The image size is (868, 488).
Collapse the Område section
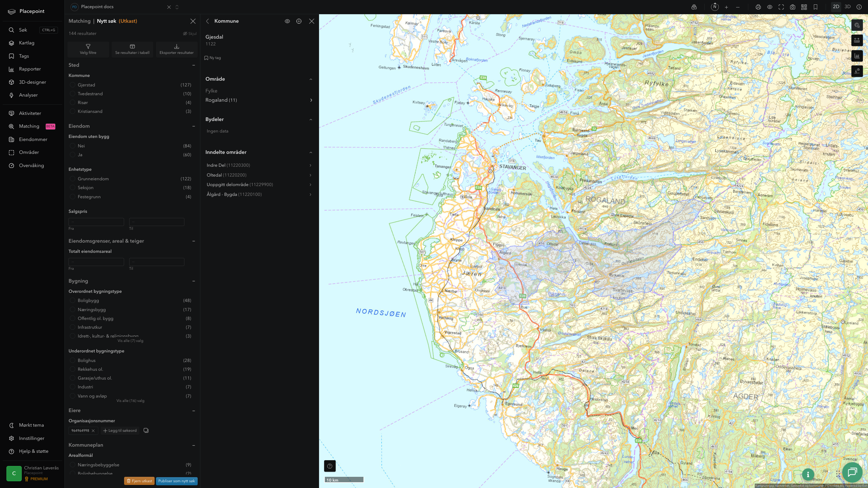point(311,79)
